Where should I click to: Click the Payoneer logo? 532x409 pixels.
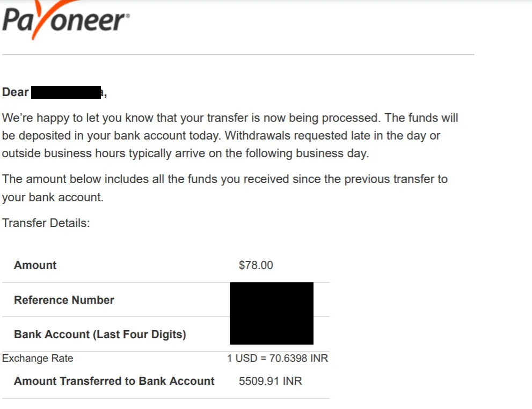click(66, 20)
